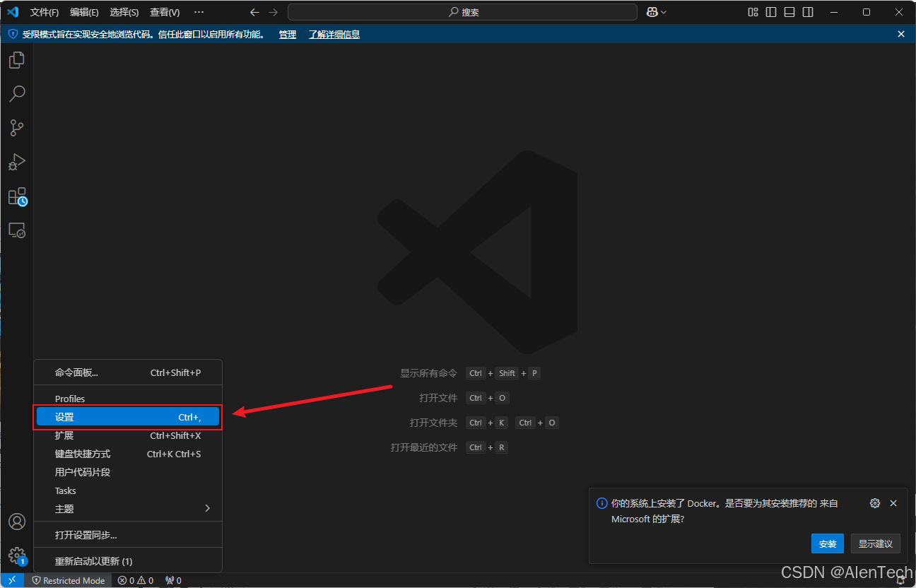The width and height of the screenshot is (916, 588).
Task: Select 扩展 in the manage menu
Action: point(128,435)
